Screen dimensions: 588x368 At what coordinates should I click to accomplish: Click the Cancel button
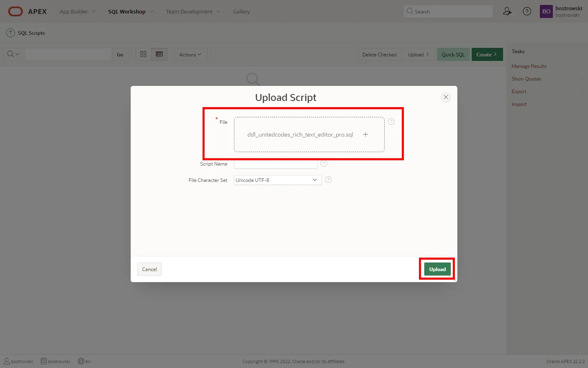[149, 269]
